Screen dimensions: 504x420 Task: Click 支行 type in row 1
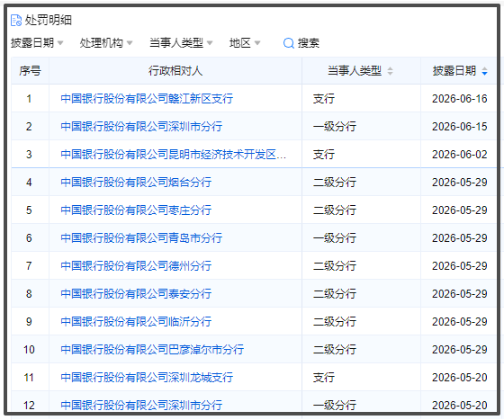click(x=324, y=99)
